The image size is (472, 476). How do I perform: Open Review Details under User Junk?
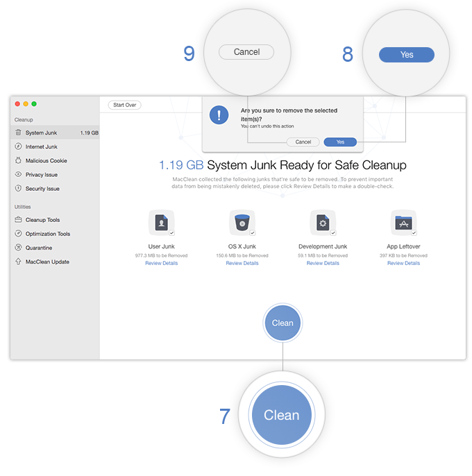click(161, 263)
